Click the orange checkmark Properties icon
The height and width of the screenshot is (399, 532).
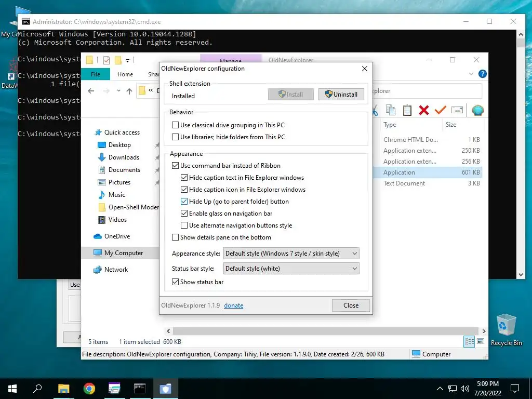(x=441, y=110)
